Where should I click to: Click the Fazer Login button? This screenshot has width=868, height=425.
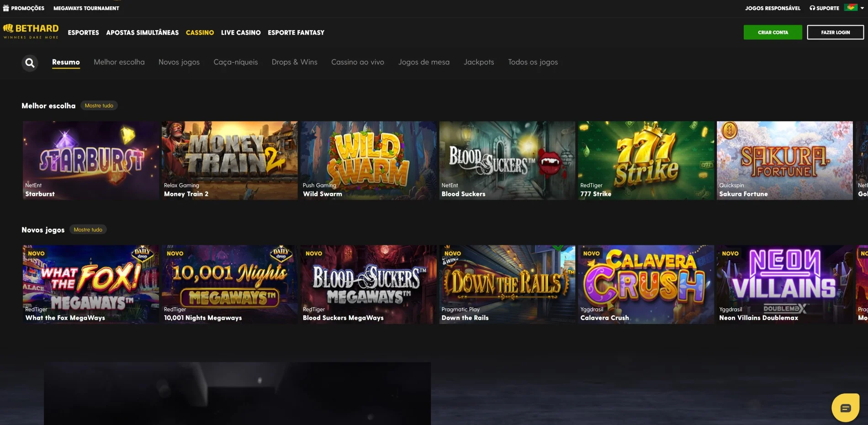[835, 32]
